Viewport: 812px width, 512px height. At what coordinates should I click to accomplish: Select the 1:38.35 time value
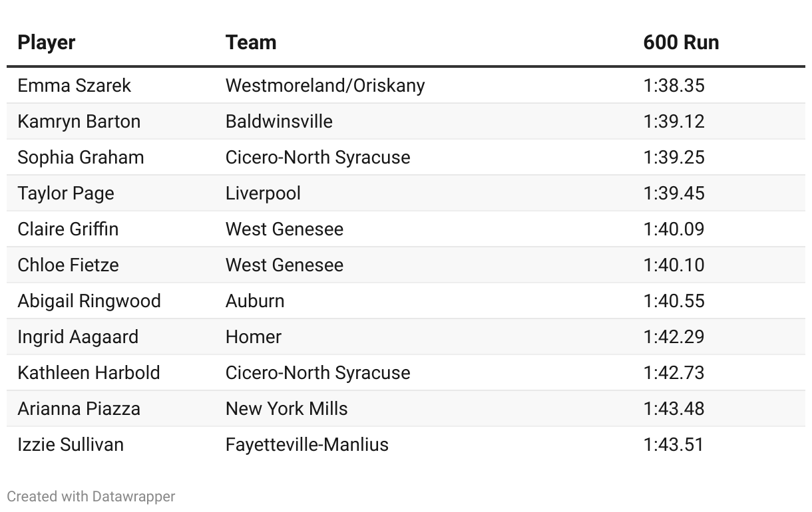(x=674, y=86)
